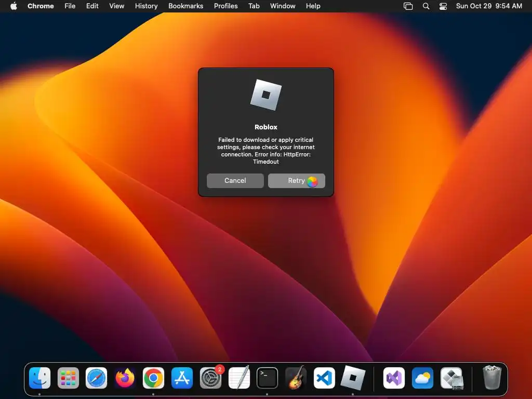Open GarageBand from the Dock

296,378
